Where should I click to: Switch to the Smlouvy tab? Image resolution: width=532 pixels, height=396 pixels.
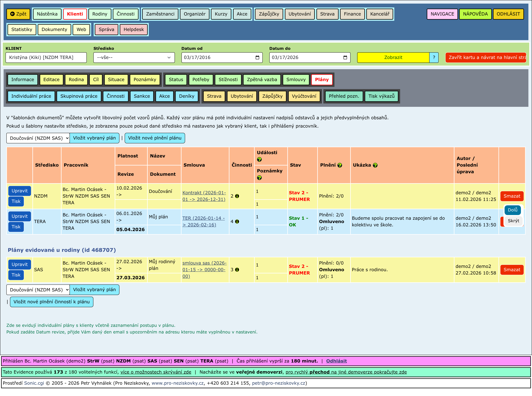[x=296, y=80]
